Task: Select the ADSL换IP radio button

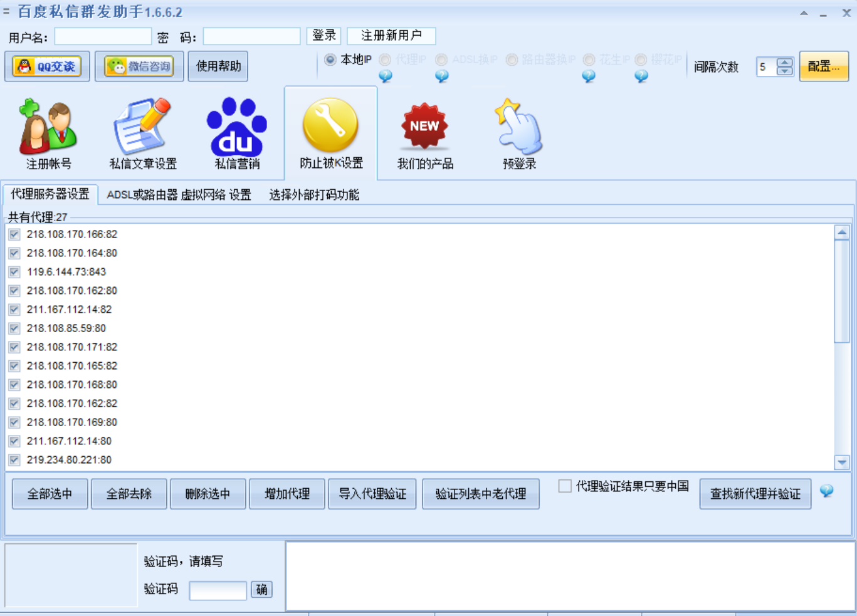Action: [x=441, y=60]
